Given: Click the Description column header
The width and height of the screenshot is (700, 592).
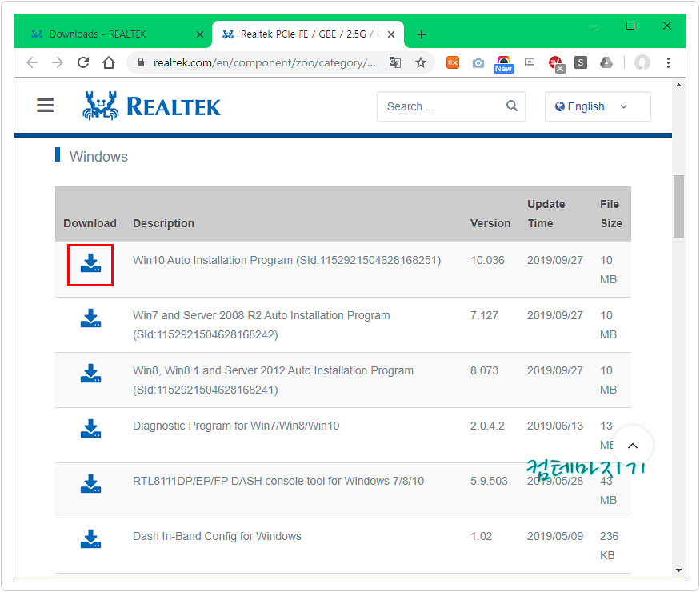Looking at the screenshot, I should coord(163,223).
